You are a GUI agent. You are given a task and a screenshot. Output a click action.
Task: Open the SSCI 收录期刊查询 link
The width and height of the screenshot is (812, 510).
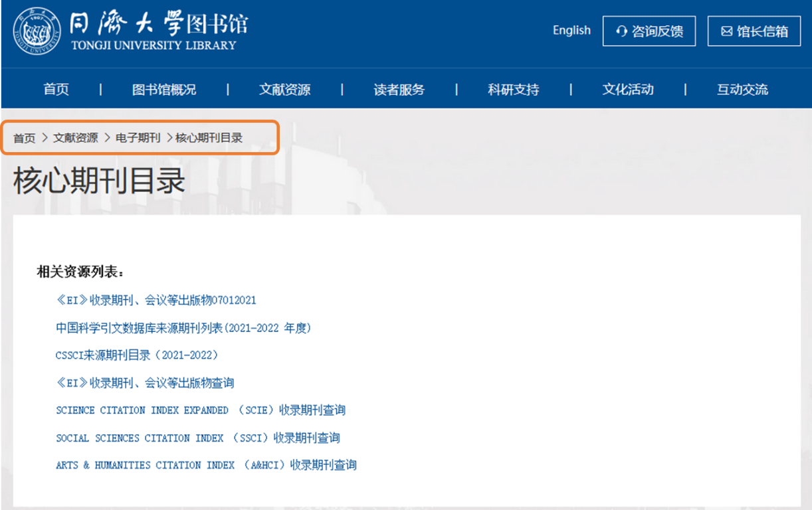coord(198,438)
